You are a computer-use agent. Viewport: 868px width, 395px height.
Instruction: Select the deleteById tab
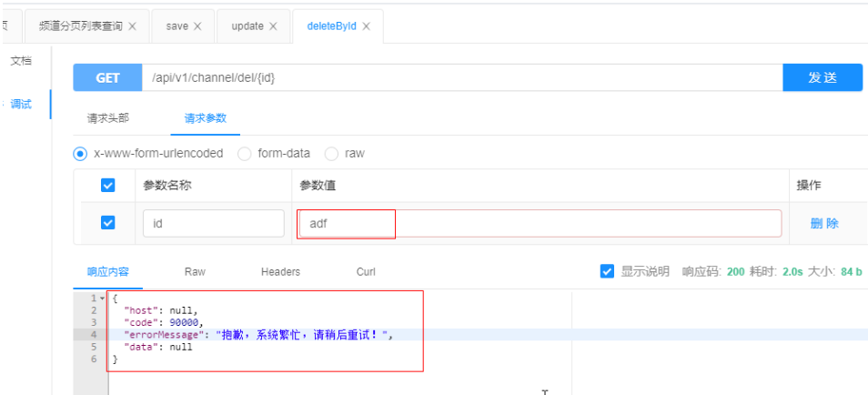331,26
